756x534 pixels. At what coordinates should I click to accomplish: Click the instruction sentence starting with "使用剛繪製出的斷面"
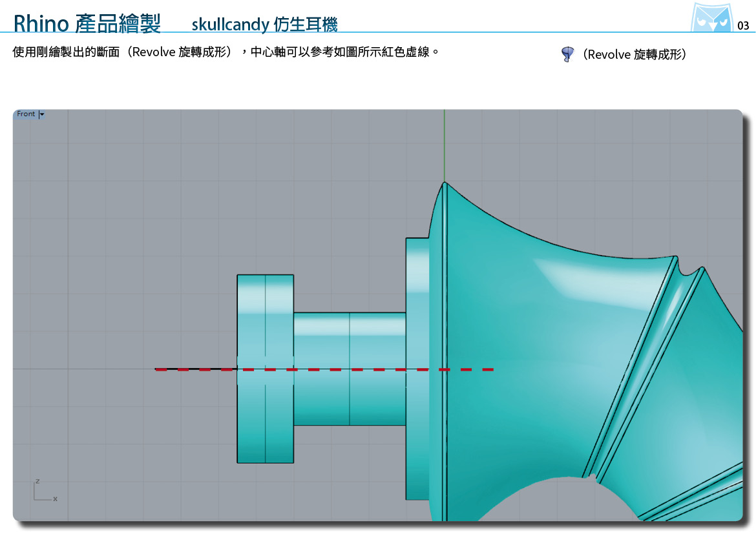226,52
